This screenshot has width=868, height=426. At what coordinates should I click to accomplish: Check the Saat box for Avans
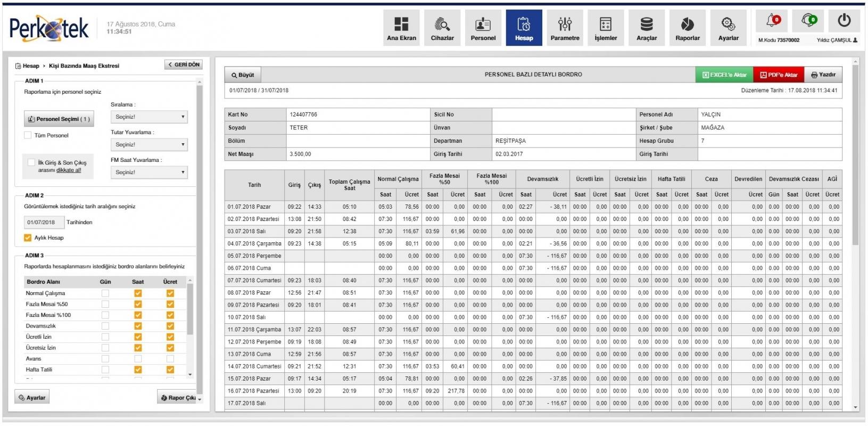click(138, 358)
